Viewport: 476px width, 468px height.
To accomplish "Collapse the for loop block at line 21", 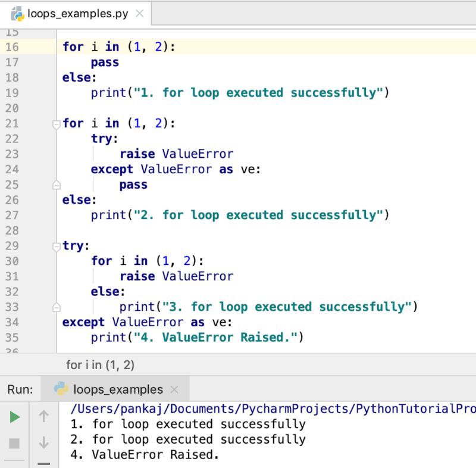I will (57, 123).
